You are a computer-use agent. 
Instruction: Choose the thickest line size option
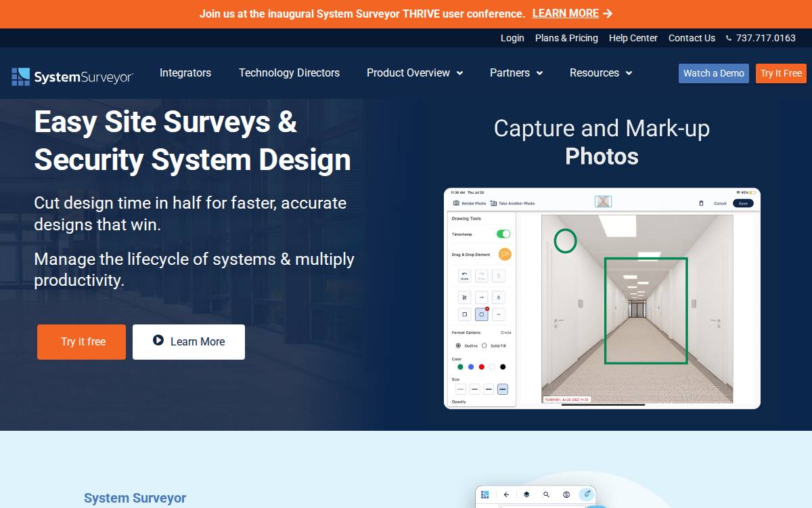pyautogui.click(x=503, y=389)
